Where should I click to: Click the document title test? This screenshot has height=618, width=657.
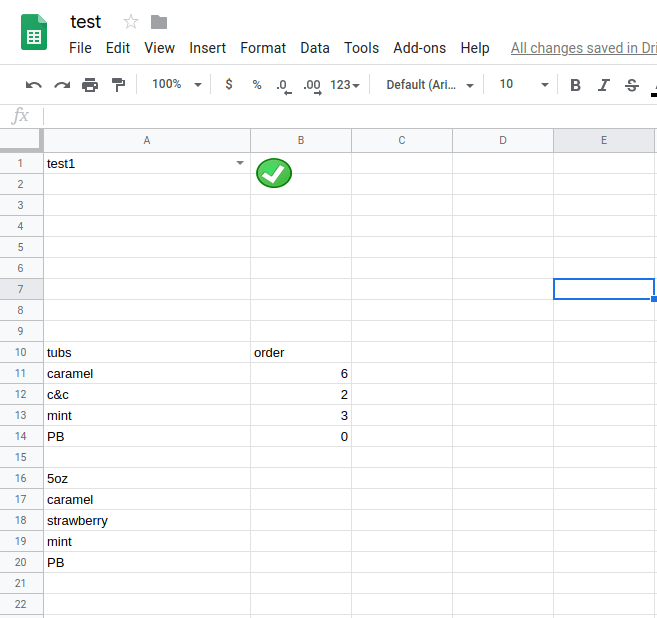click(x=85, y=22)
